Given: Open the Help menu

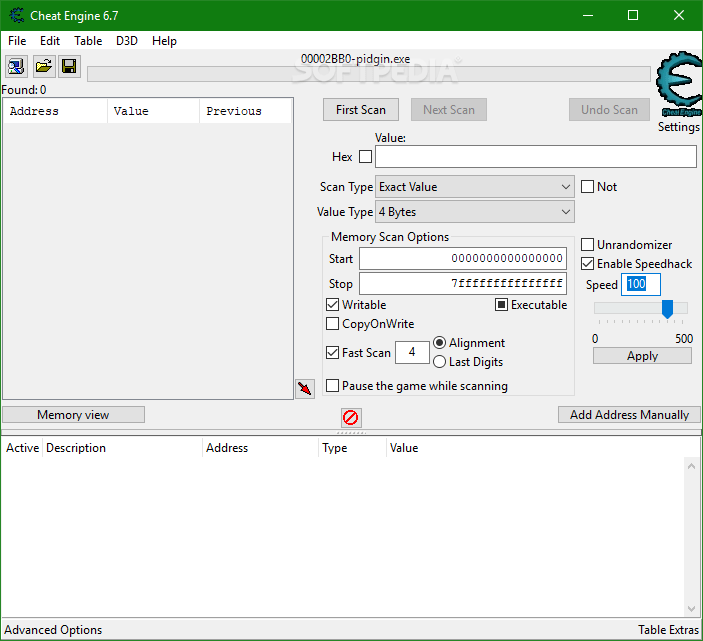Looking at the screenshot, I should click(x=164, y=41).
